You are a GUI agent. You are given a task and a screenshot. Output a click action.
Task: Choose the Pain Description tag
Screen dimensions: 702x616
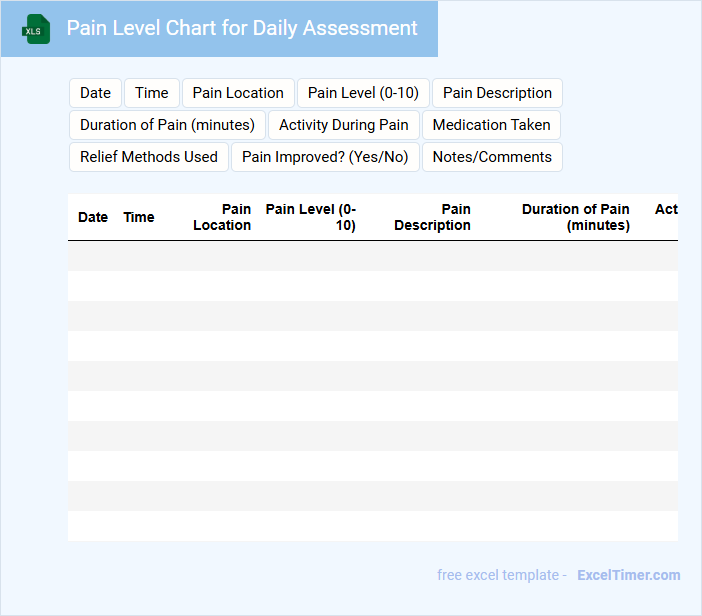click(x=497, y=93)
